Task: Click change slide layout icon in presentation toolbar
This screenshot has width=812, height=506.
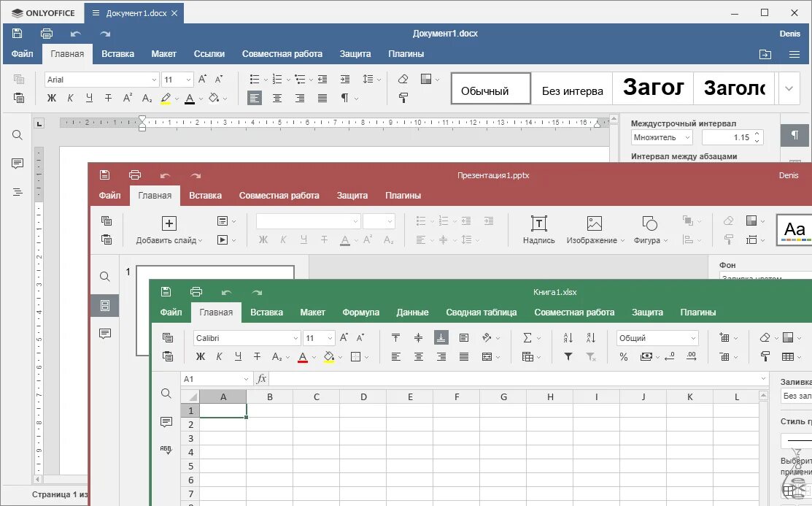Action: click(x=223, y=221)
